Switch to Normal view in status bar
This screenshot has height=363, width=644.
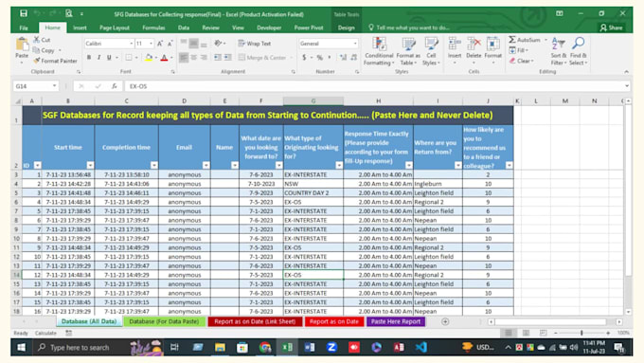pyautogui.click(x=508, y=333)
